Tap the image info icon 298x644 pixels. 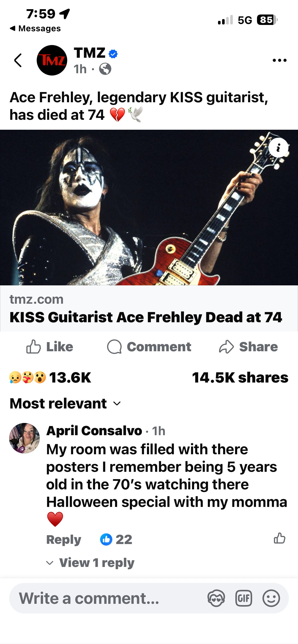click(x=278, y=148)
